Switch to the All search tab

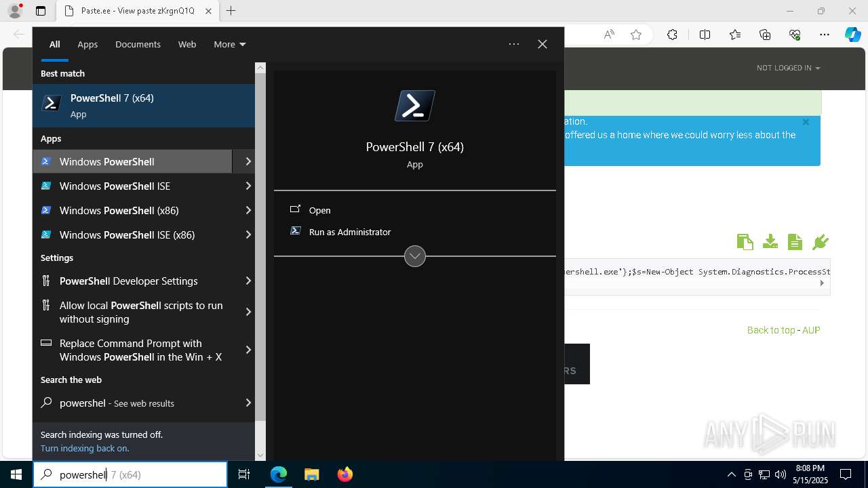(x=55, y=44)
